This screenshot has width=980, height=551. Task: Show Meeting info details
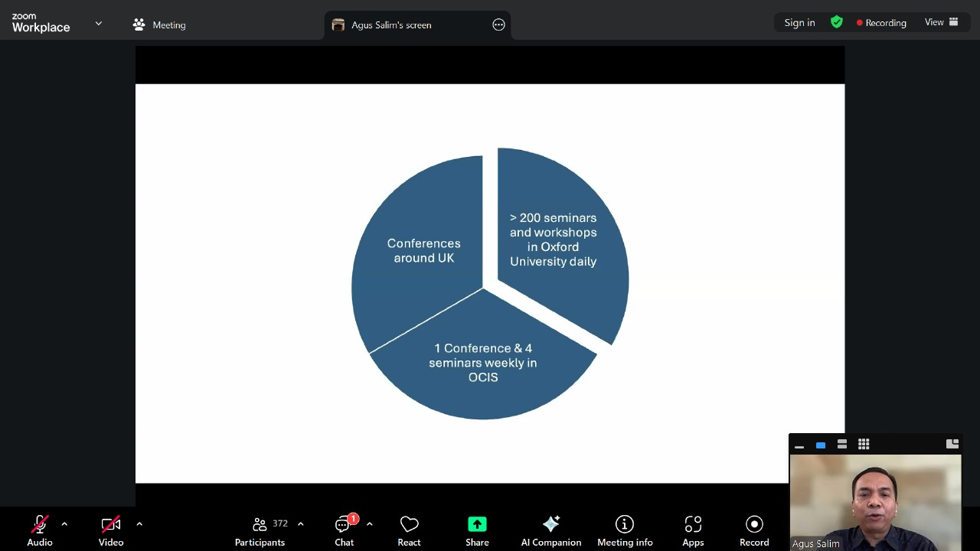tap(625, 530)
